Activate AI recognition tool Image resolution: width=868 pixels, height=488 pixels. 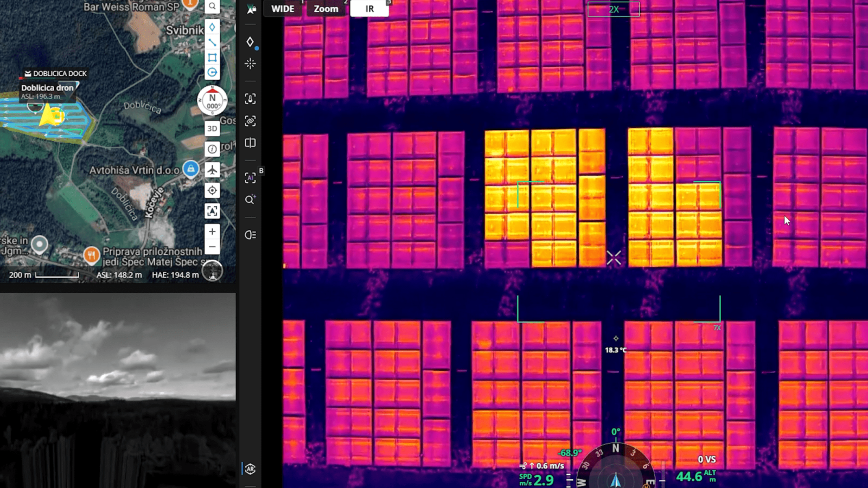coord(250,177)
